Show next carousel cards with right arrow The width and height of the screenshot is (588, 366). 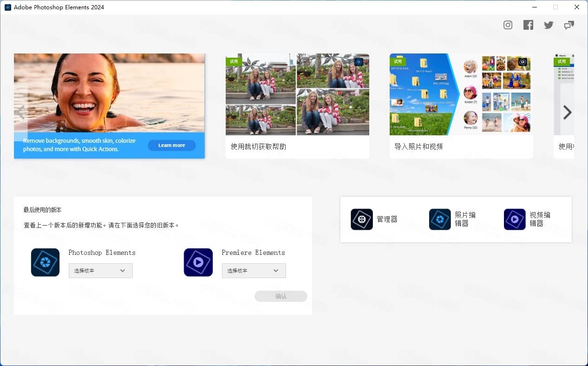point(567,112)
